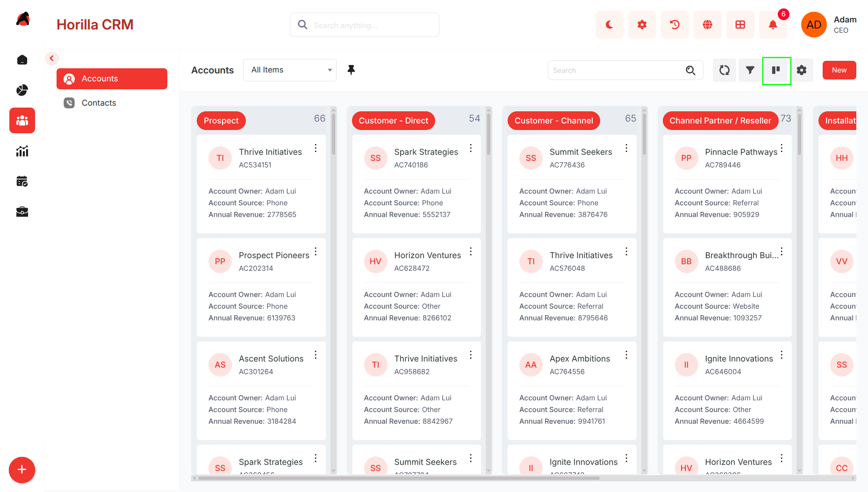This screenshot has height=492, width=868.
Task: Open the Apex Ambitions account title
Action: [x=580, y=359]
